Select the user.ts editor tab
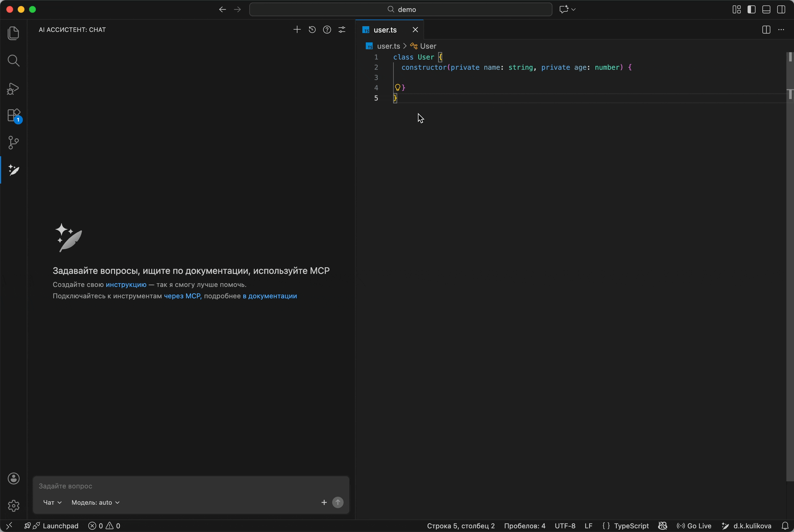Viewport: 794px width, 532px height. coord(389,30)
